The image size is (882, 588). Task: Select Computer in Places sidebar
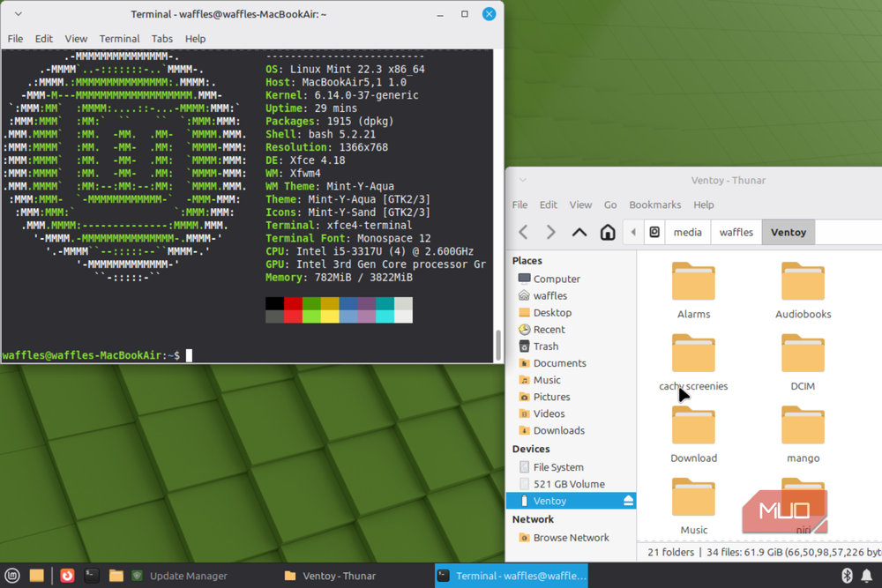pos(571,279)
